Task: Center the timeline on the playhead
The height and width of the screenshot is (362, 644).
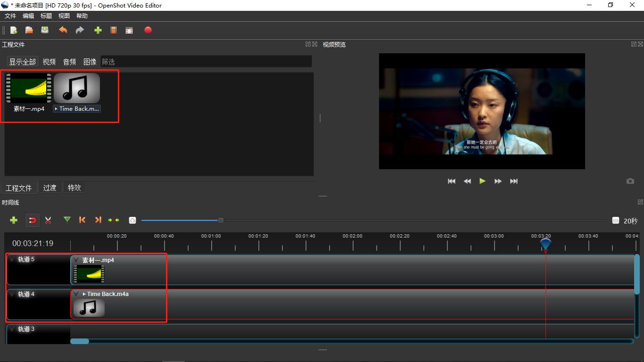Action: (114, 220)
